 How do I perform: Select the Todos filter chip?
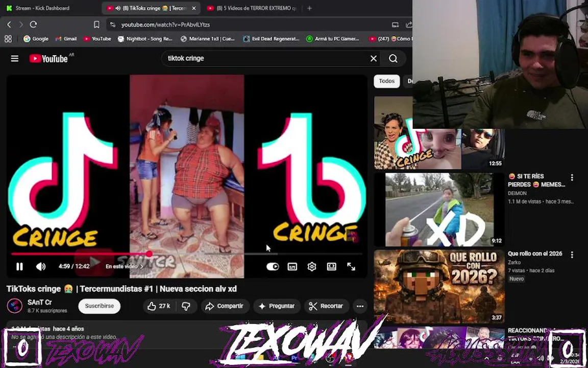386,81
